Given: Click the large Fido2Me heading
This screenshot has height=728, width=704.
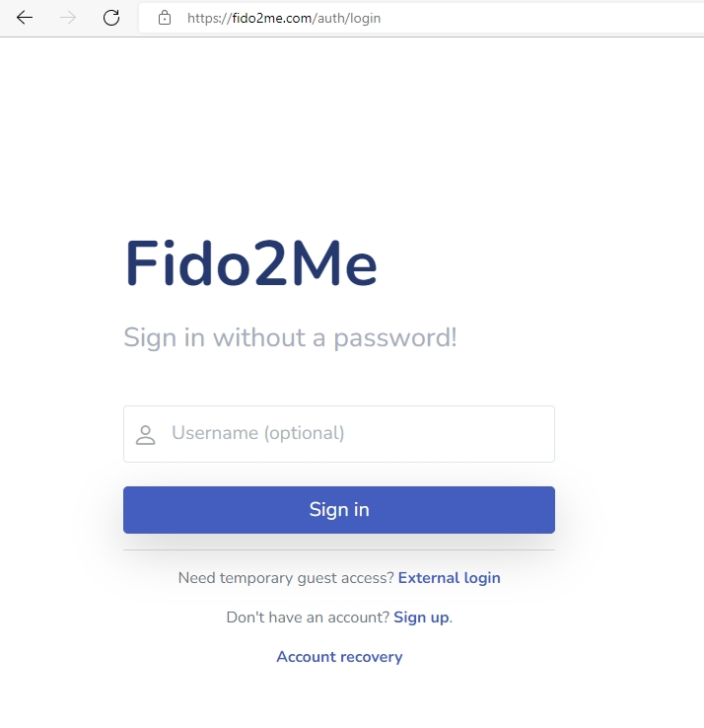Looking at the screenshot, I should point(250,264).
